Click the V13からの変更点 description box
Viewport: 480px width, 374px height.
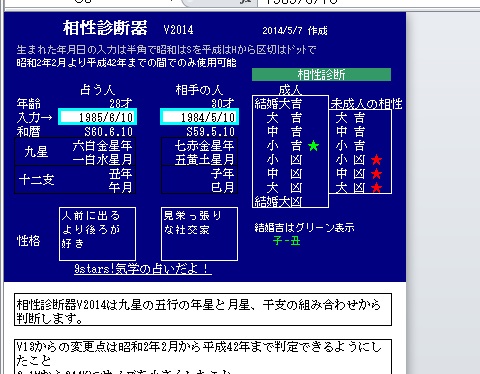tap(203, 357)
